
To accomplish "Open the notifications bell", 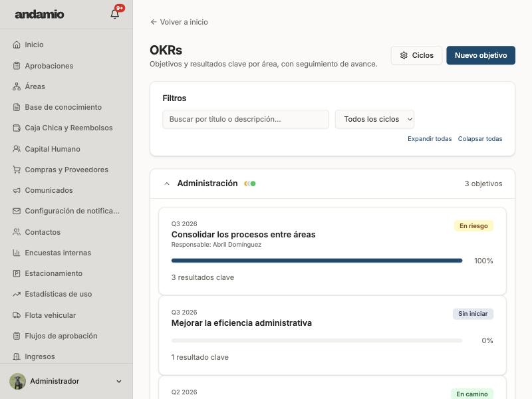I will [x=114, y=14].
